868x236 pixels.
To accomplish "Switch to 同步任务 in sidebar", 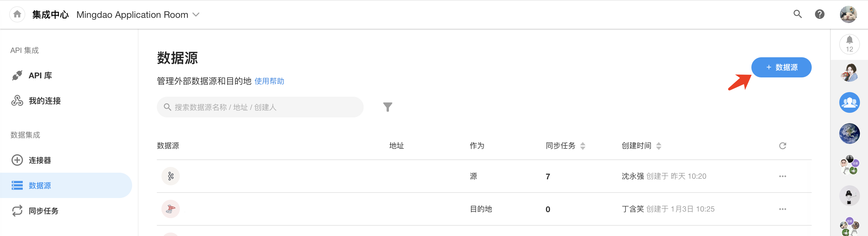I will (x=43, y=211).
